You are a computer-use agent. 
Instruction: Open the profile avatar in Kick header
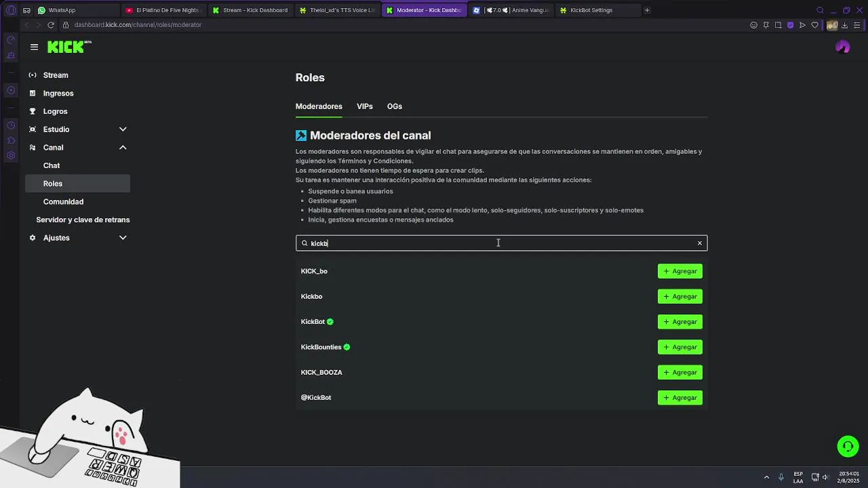(x=843, y=47)
